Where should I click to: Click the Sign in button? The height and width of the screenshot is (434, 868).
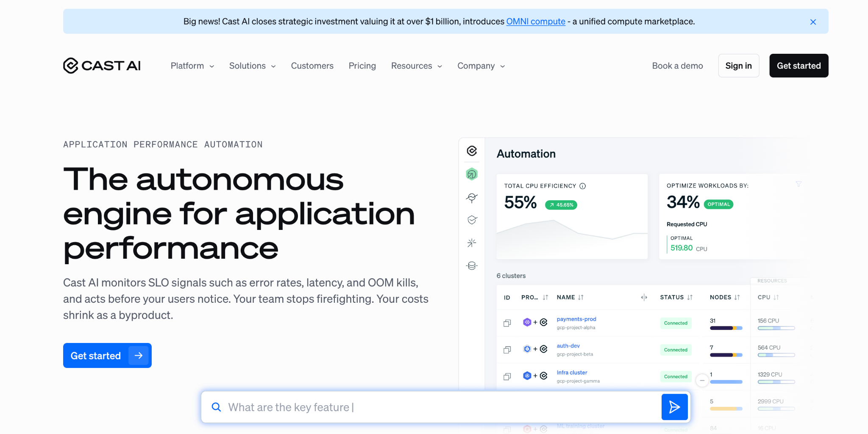click(738, 66)
